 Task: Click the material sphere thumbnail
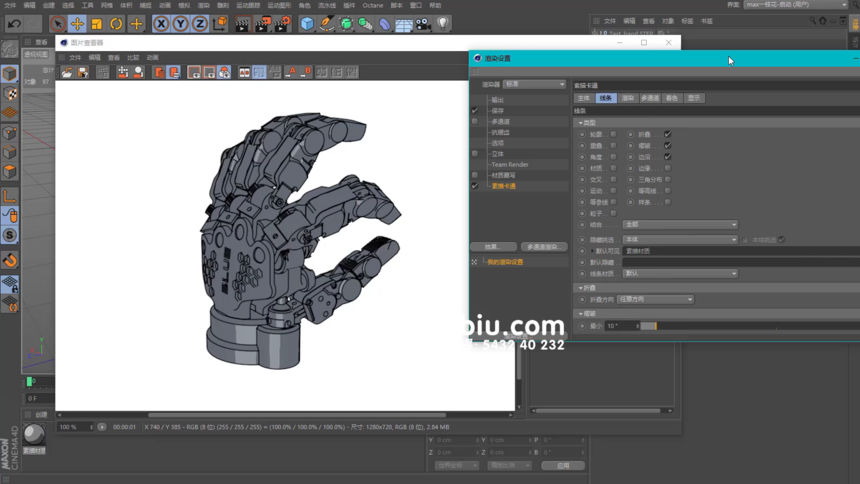pyautogui.click(x=34, y=435)
